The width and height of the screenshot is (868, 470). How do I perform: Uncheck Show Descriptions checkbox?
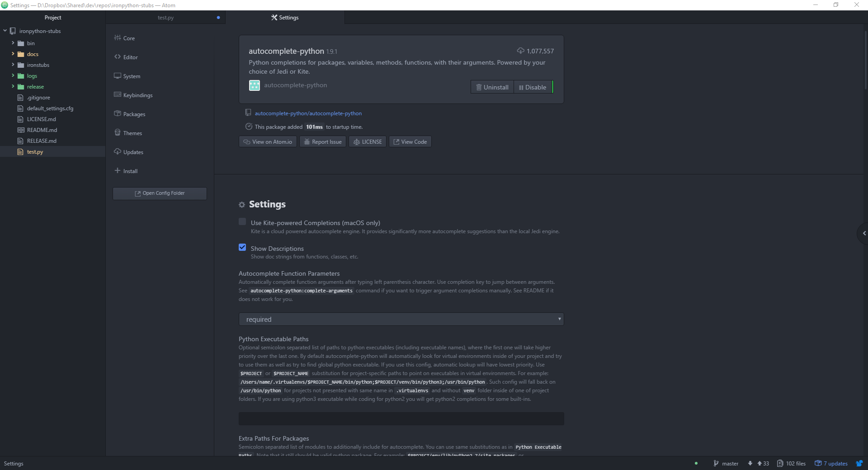click(x=242, y=247)
